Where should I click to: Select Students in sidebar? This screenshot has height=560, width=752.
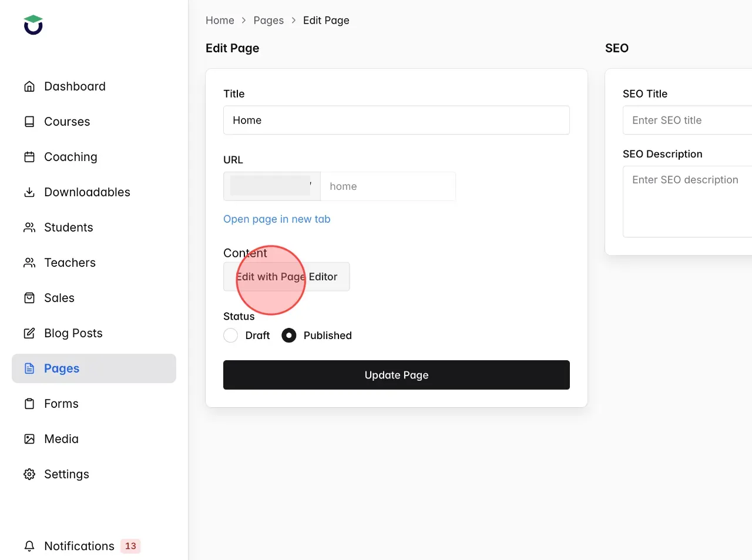point(94,227)
